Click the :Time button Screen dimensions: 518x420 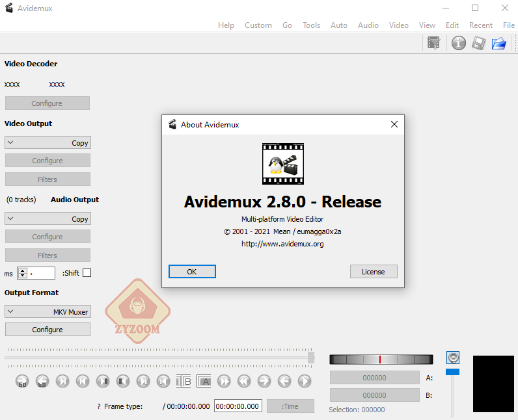tap(290, 406)
